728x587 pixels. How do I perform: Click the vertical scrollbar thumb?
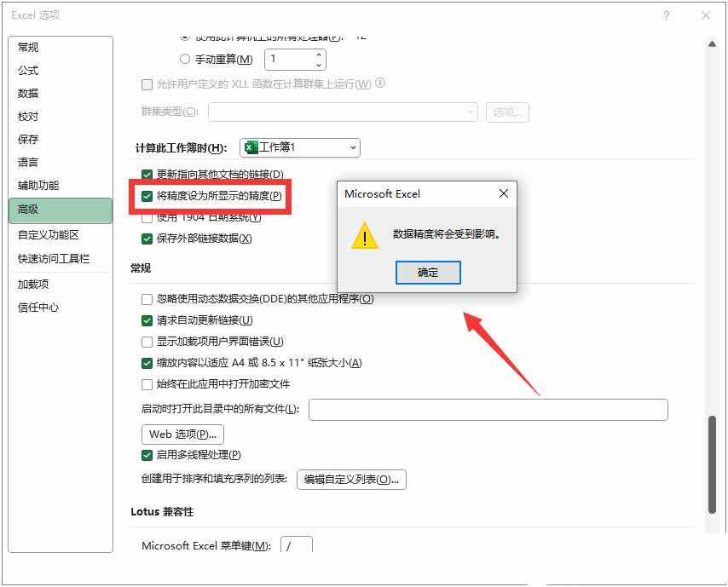point(712,464)
